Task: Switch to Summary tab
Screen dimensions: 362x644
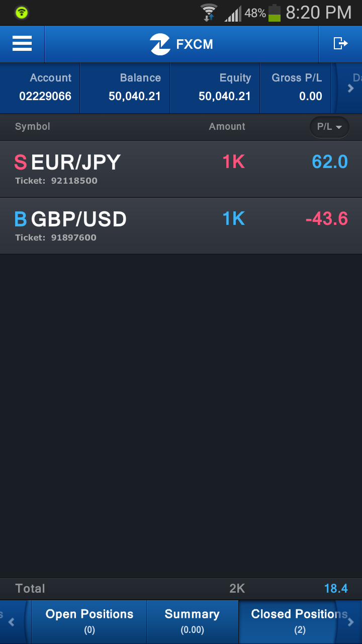Action: click(192, 622)
